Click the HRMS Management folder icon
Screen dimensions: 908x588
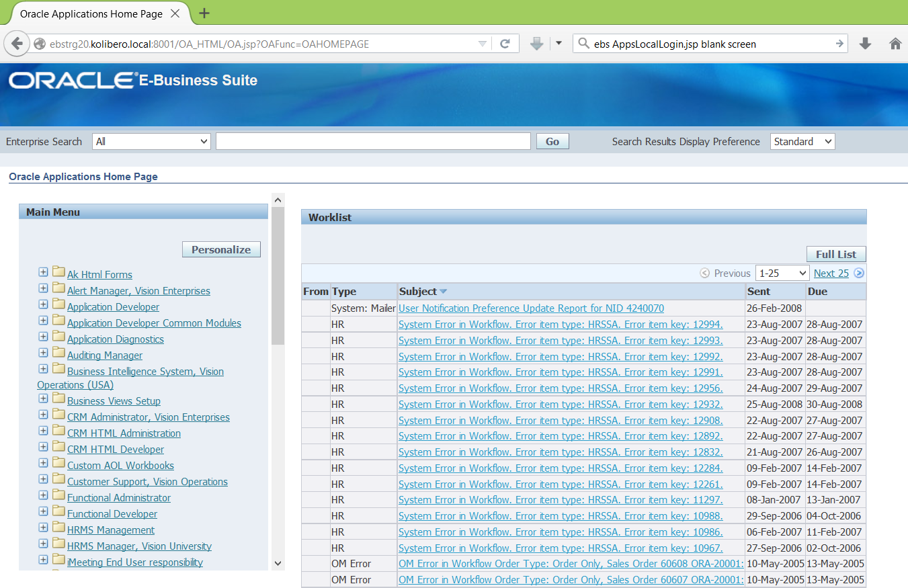(x=58, y=527)
